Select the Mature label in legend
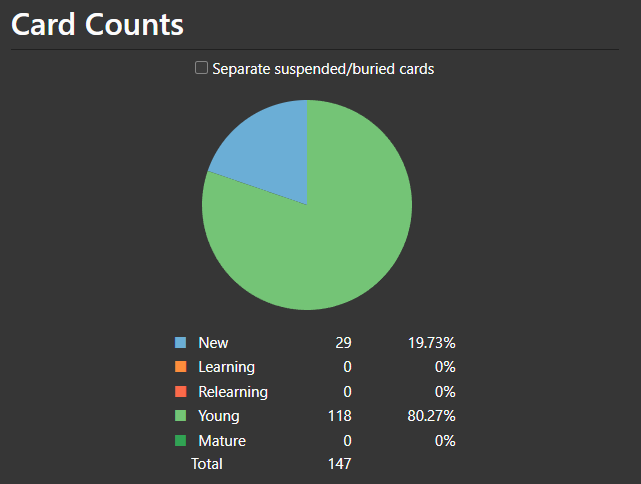641x484 pixels. click(x=222, y=441)
